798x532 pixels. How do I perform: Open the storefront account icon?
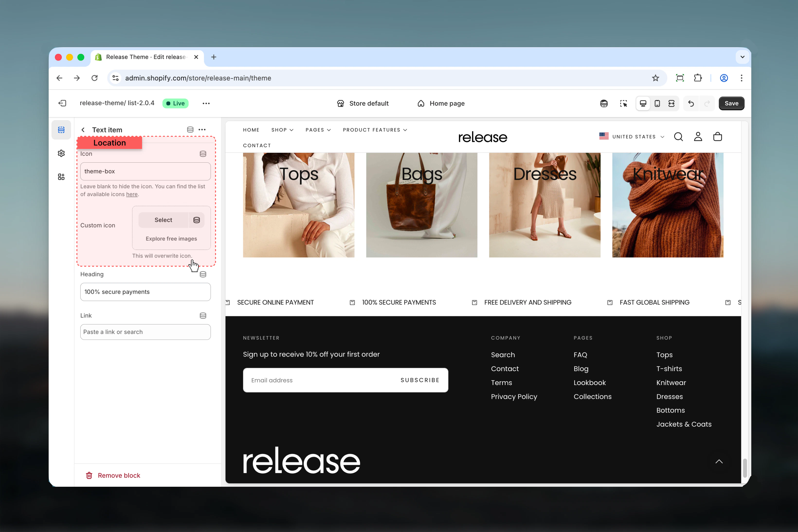tap(698, 136)
